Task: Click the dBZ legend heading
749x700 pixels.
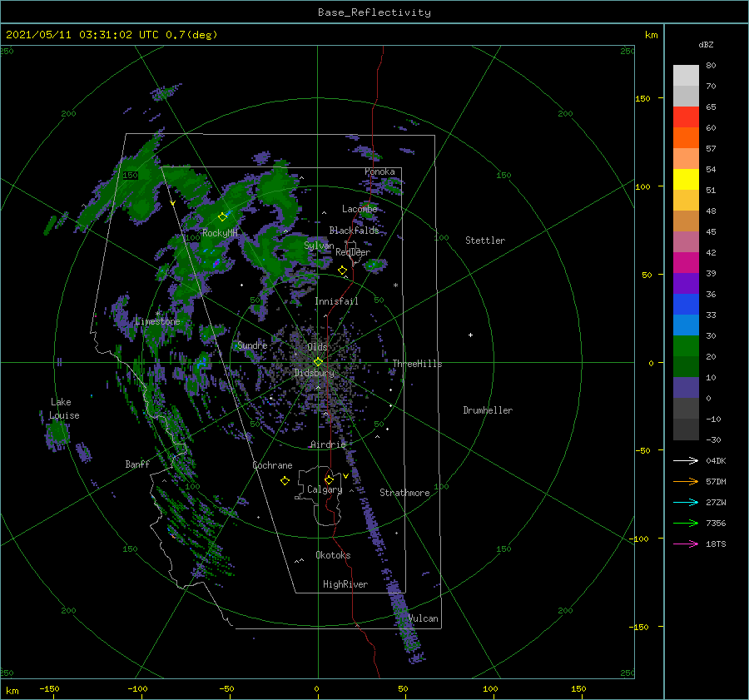Action: tap(706, 45)
